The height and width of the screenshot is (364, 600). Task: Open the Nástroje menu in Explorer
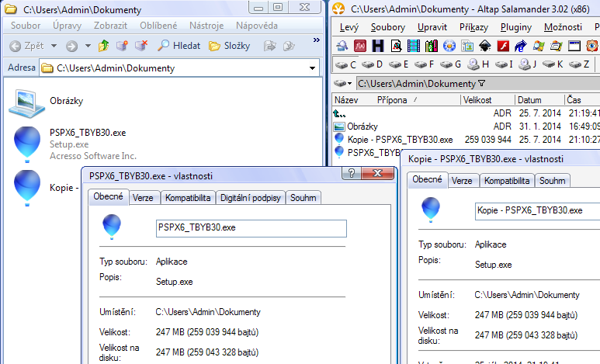tap(206, 26)
